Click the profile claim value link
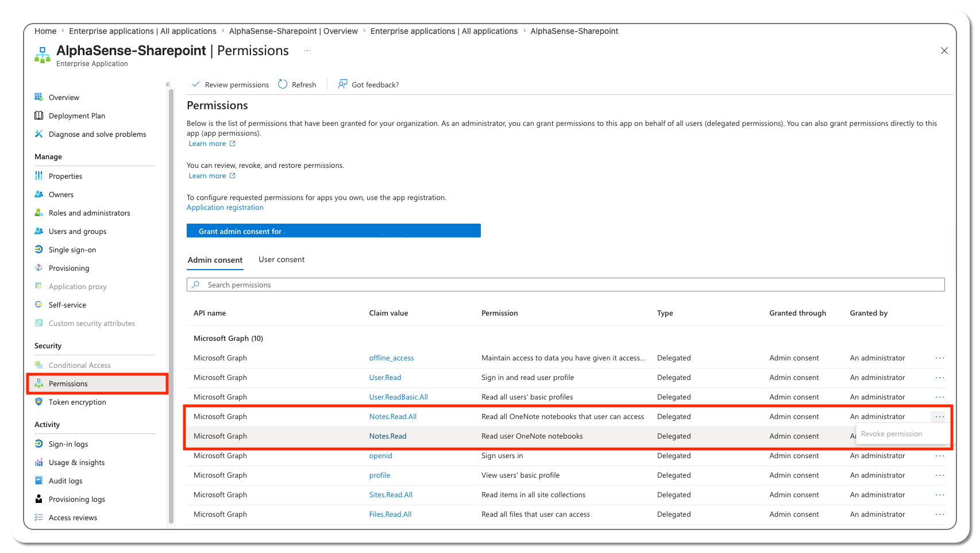The width and height of the screenshot is (980, 553). coord(379,475)
